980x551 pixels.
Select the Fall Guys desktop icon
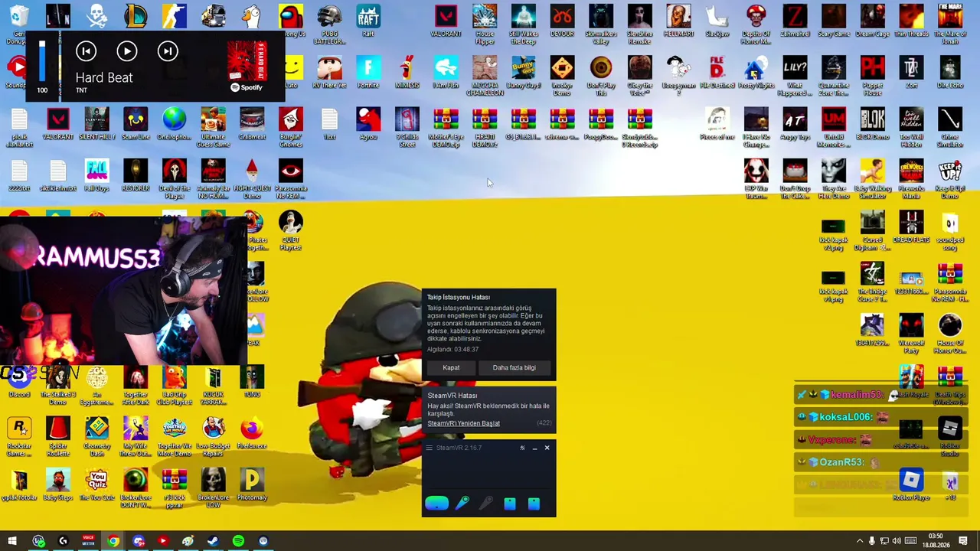96,175
